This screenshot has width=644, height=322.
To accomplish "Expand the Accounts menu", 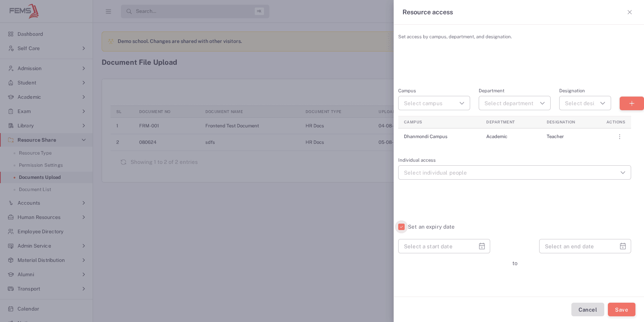I will pos(47,203).
